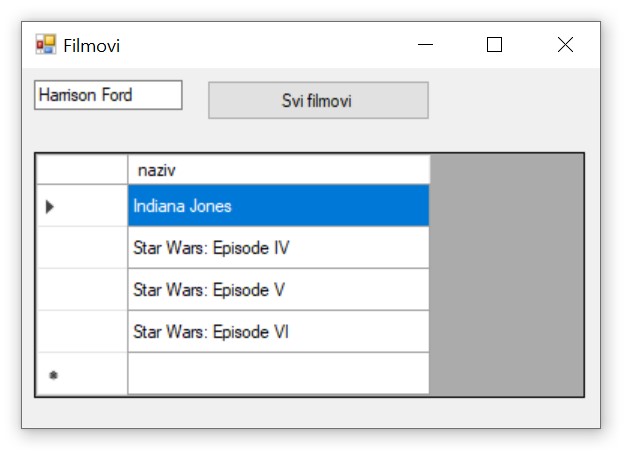
Task: Select entire Star Wars: Episode IV row header
Action: click(82, 248)
